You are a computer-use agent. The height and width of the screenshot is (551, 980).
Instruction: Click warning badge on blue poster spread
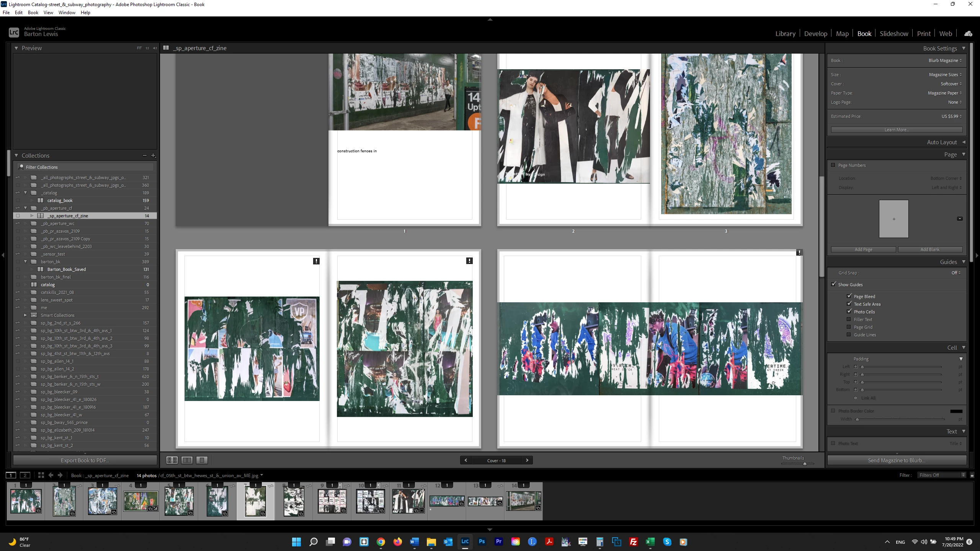click(x=799, y=253)
